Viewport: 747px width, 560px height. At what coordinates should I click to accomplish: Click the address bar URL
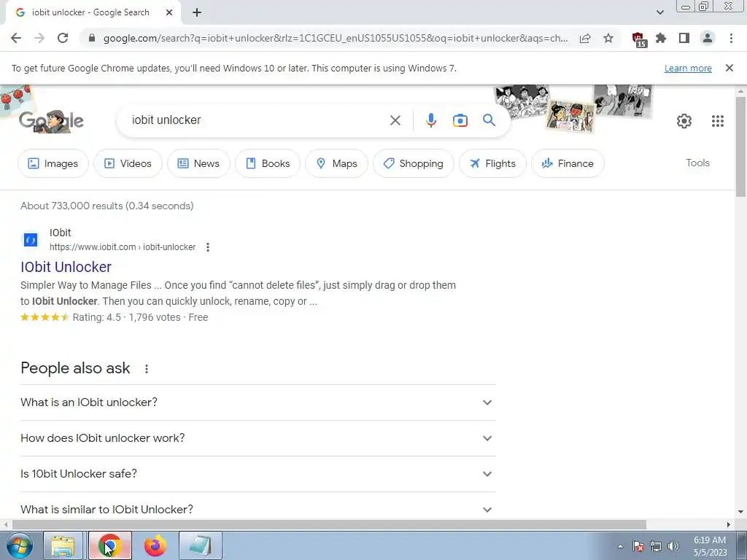[335, 38]
